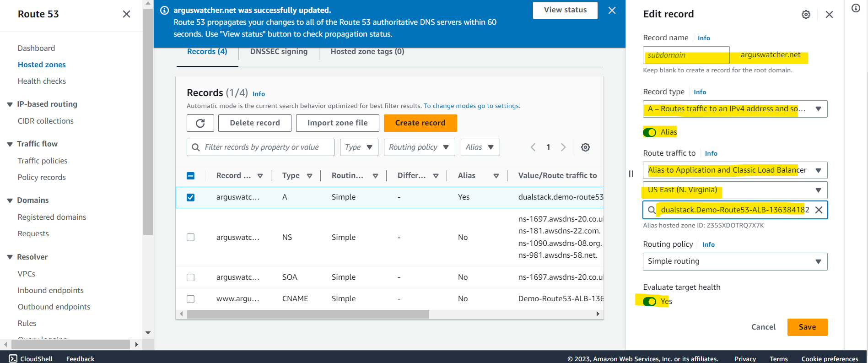The width and height of the screenshot is (868, 363).
Task: Close the Route 53 navigation panel
Action: 127,14
